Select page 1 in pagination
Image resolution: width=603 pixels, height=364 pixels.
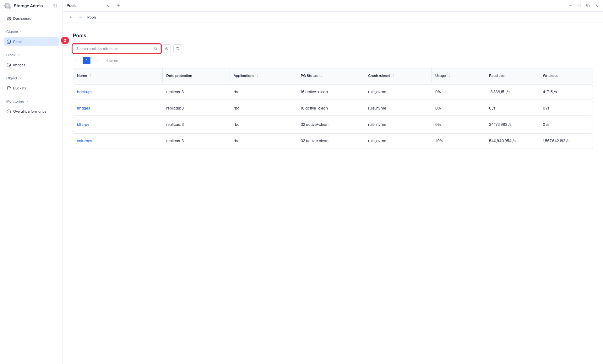pyautogui.click(x=87, y=61)
